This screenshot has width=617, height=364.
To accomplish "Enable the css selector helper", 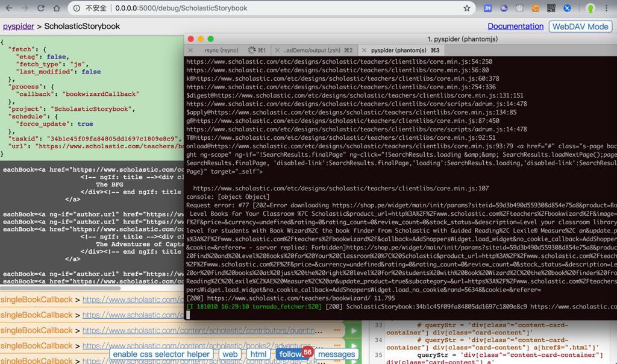I will 161,354.
